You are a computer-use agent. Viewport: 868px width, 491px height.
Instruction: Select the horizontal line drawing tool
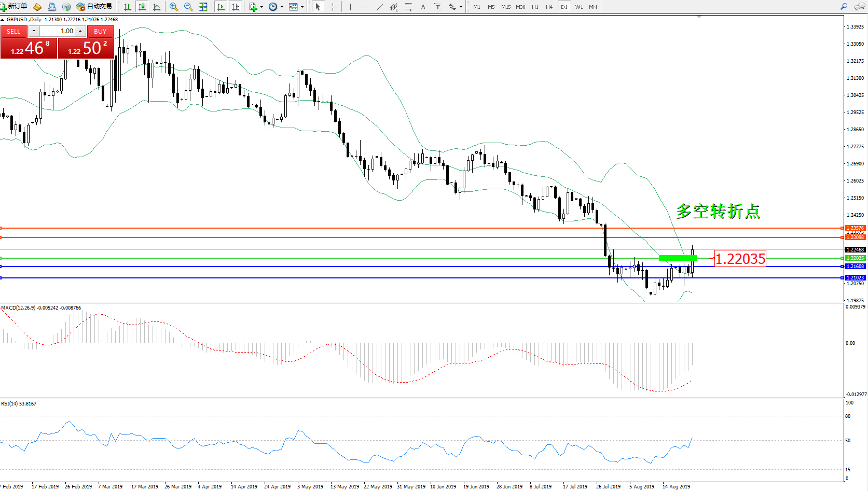pyautogui.click(x=365, y=7)
